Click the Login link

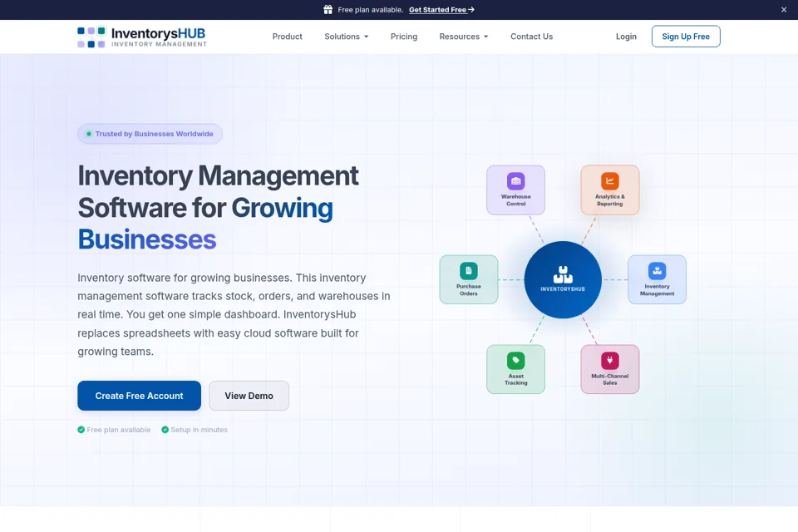click(626, 37)
